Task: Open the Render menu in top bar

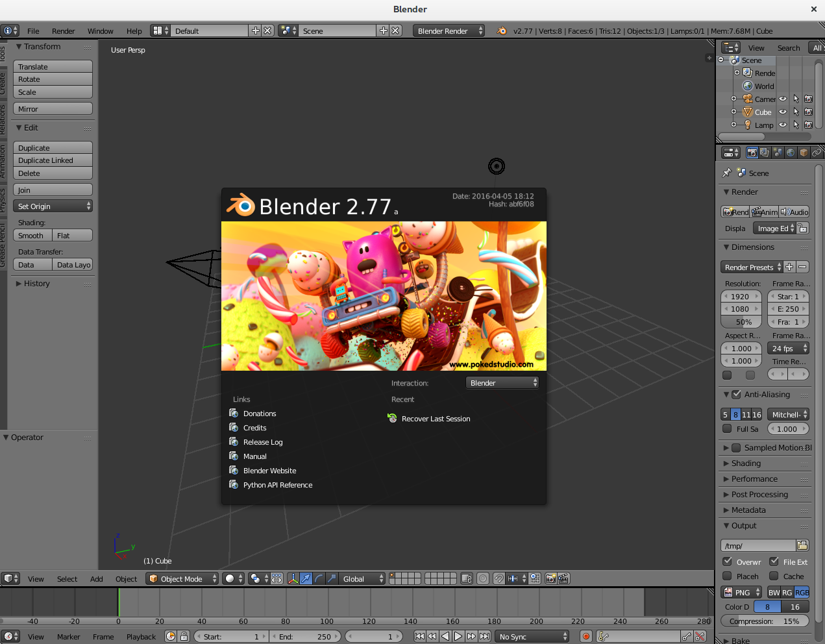Action: point(63,31)
